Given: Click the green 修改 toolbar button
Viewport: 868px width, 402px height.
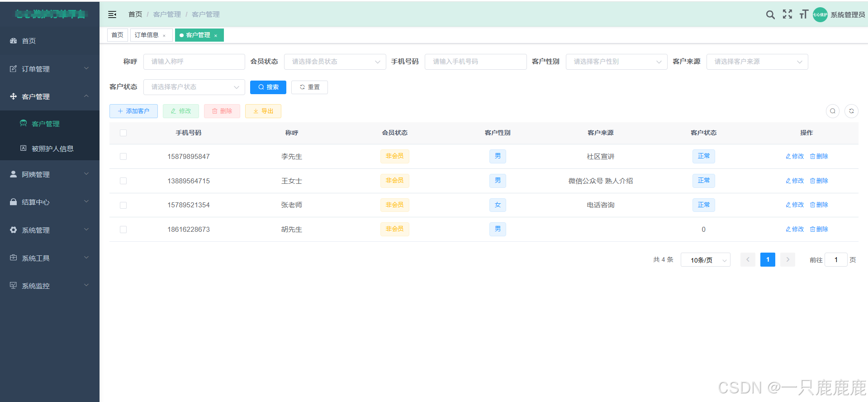Looking at the screenshot, I should pyautogui.click(x=181, y=111).
